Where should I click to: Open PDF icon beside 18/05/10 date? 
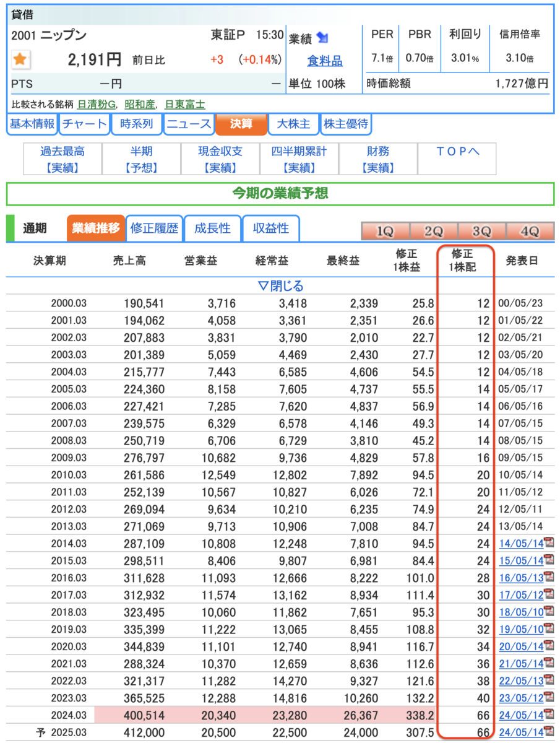pyautogui.click(x=548, y=612)
